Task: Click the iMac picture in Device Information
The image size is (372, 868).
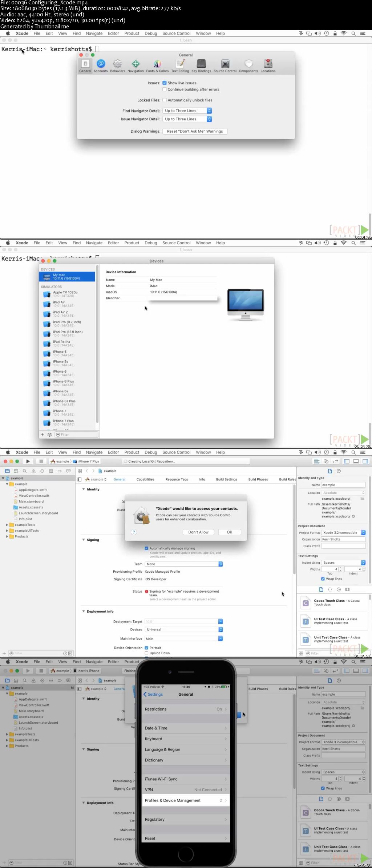Action: pyautogui.click(x=246, y=304)
